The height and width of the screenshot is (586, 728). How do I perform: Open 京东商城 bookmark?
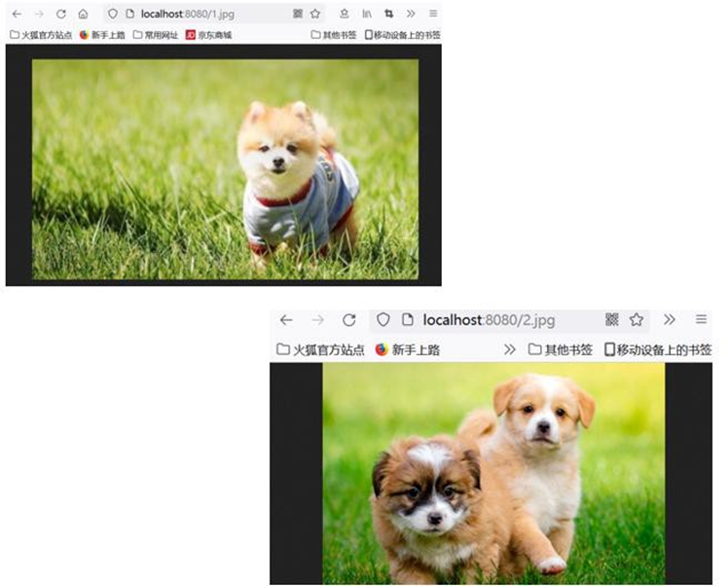[x=209, y=35]
